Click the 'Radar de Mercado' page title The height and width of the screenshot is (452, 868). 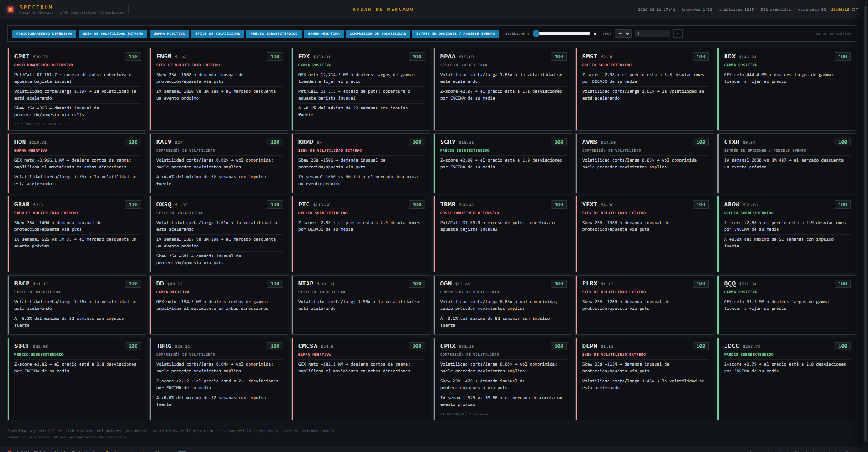(383, 10)
